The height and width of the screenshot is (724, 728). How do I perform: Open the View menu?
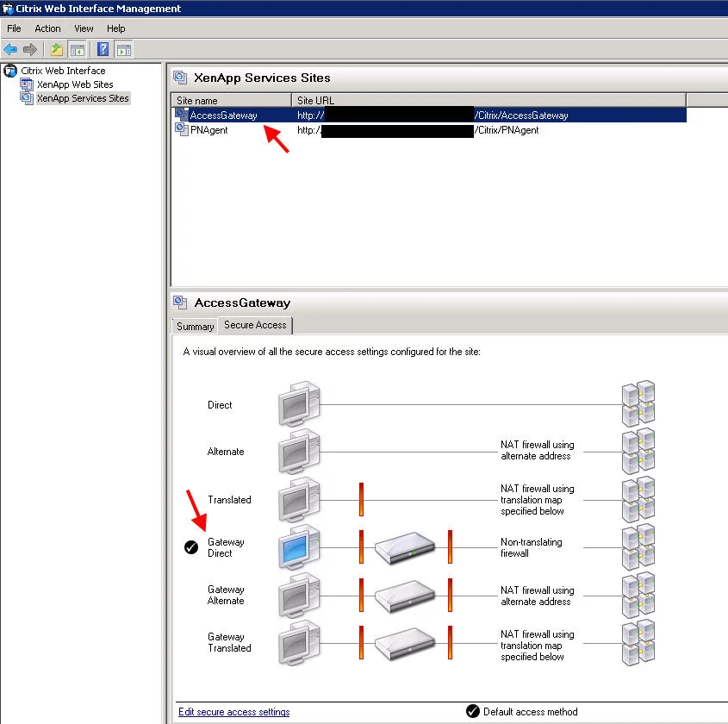84,28
